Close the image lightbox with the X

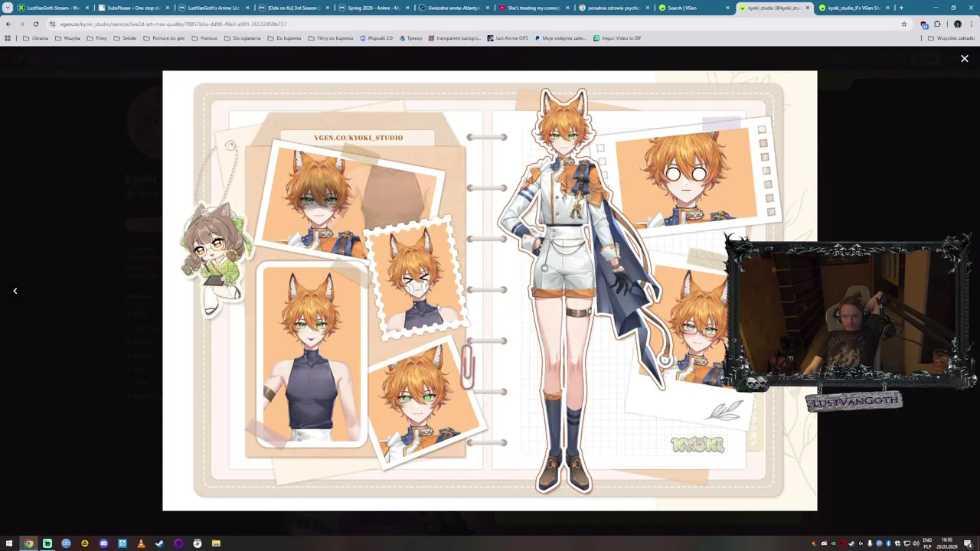tap(964, 58)
